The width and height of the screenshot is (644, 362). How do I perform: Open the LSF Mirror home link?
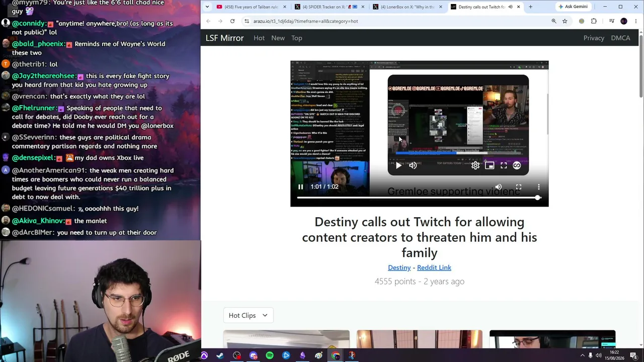224,38
